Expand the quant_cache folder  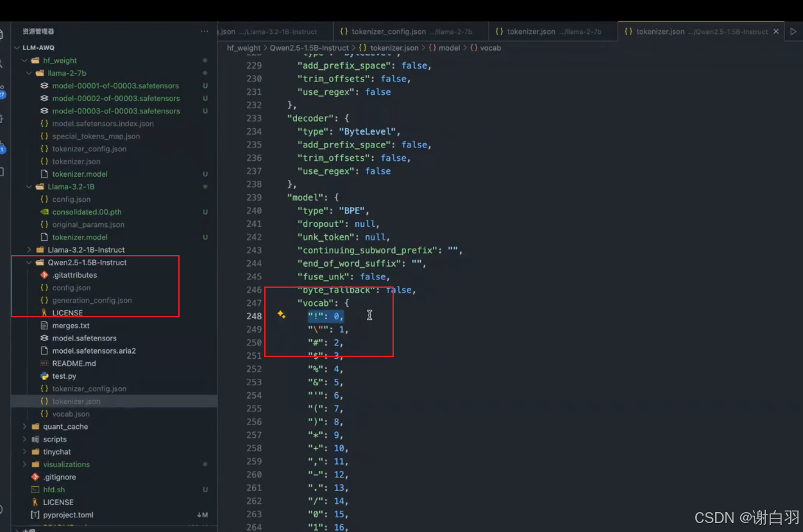24,427
